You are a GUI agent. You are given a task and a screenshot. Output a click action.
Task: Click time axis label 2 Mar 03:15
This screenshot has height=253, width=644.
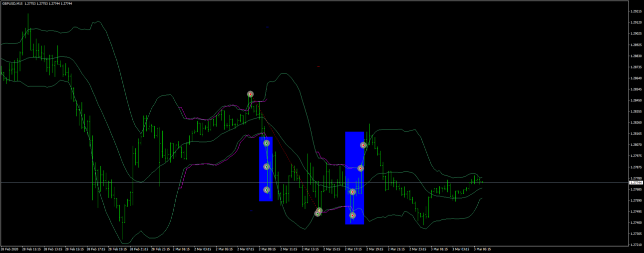203,249
